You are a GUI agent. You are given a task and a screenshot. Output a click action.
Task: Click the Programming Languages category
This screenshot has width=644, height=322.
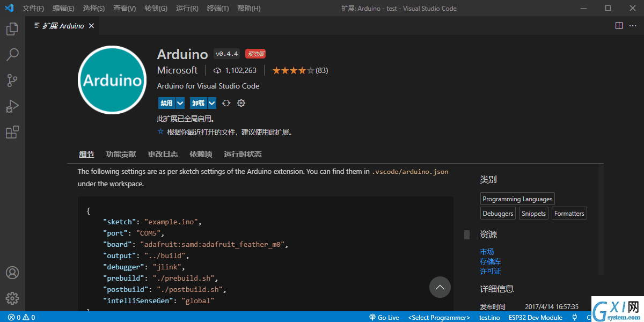[517, 199]
